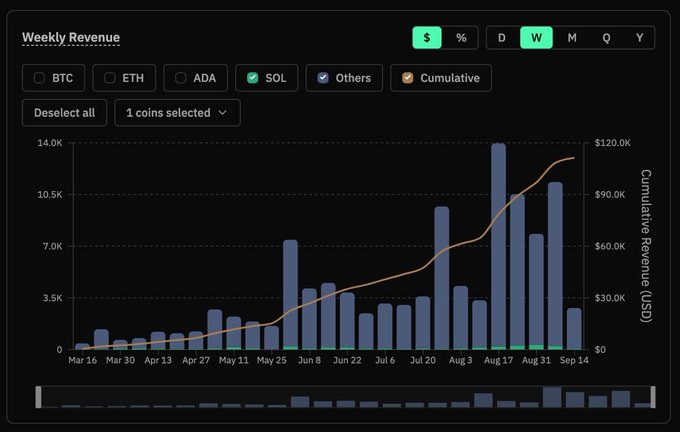Click the 'Jul 6' axis label
This screenshot has height=432, width=680.
click(385, 360)
